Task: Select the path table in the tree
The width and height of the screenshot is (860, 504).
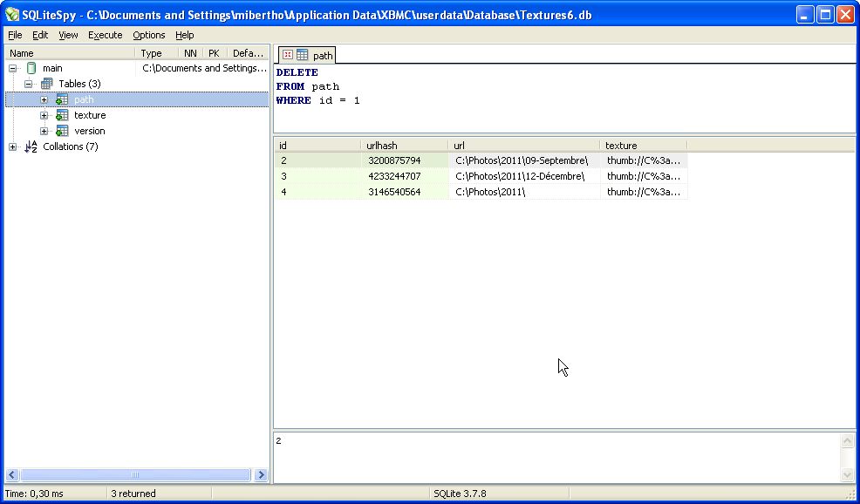Action: [84, 99]
